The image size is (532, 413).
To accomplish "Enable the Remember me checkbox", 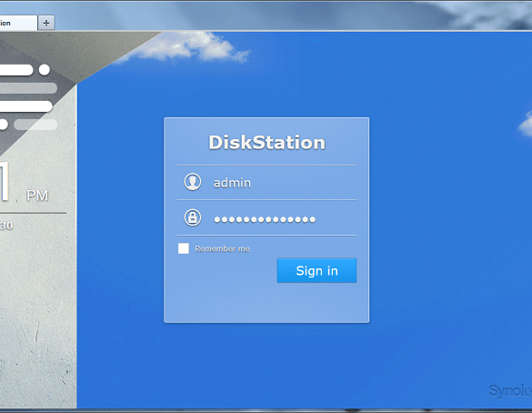I will pos(184,248).
